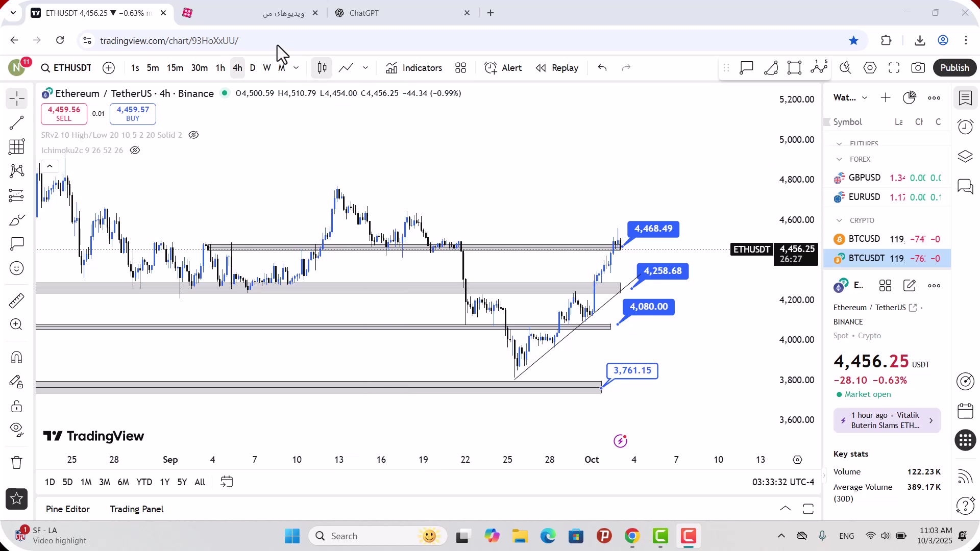980x551 pixels.
Task: Collapse the indicator legend arrow
Action: tap(50, 166)
